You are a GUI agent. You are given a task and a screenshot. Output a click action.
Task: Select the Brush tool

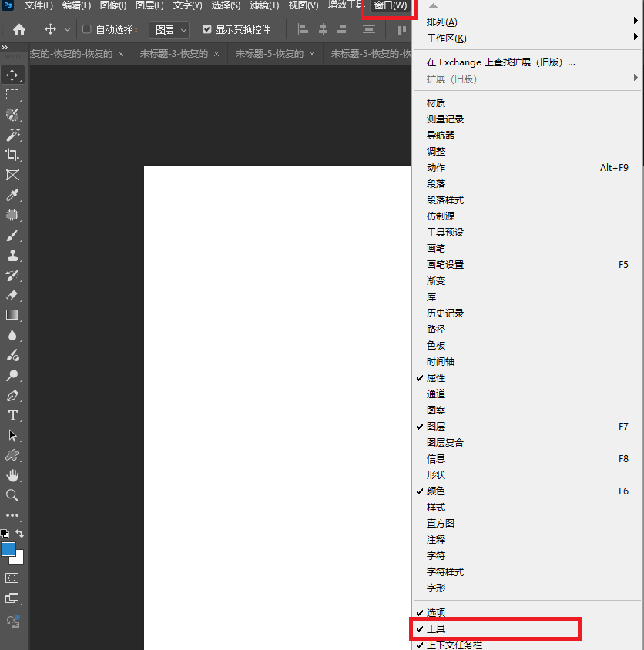tap(12, 236)
